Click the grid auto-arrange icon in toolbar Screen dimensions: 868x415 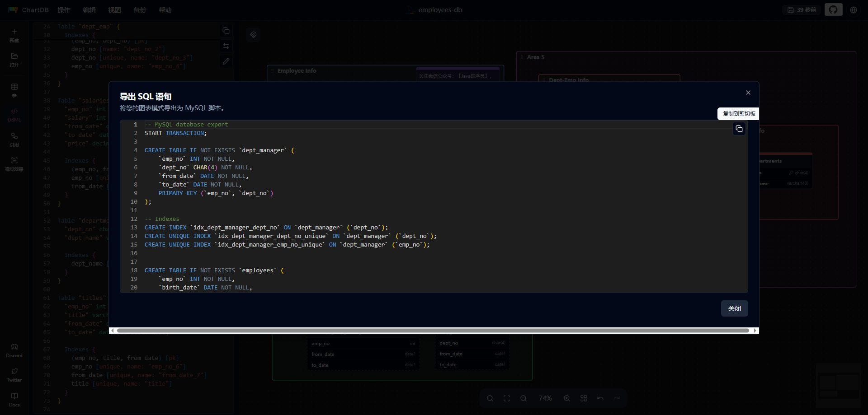(584, 398)
